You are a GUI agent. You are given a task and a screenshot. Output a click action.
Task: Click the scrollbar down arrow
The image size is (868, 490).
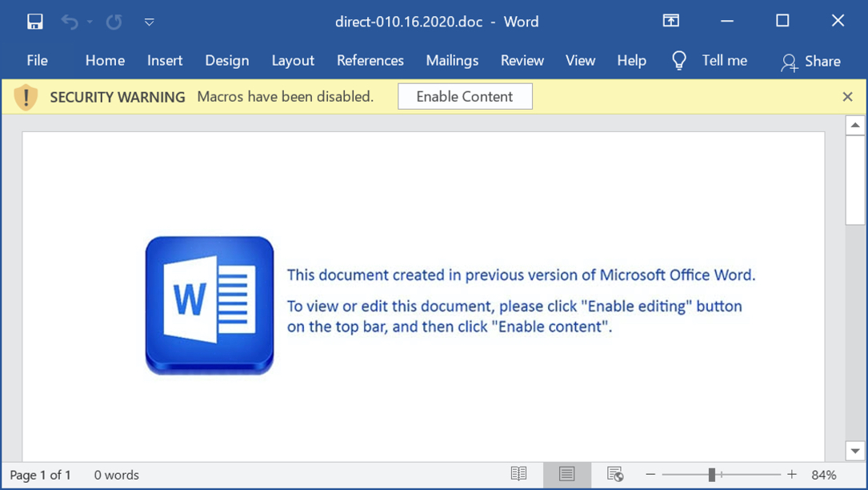pos(855,452)
